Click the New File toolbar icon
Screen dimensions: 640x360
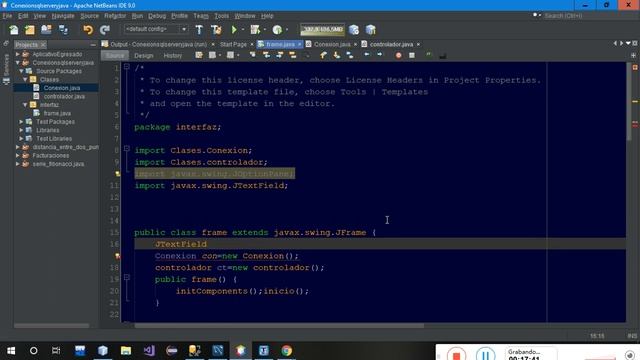[x=13, y=30]
